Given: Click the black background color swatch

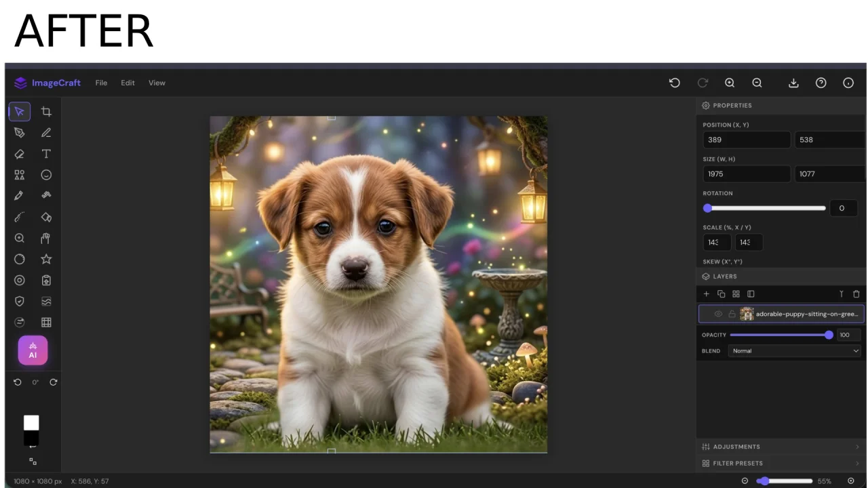Looking at the screenshot, I should click(x=31, y=439).
